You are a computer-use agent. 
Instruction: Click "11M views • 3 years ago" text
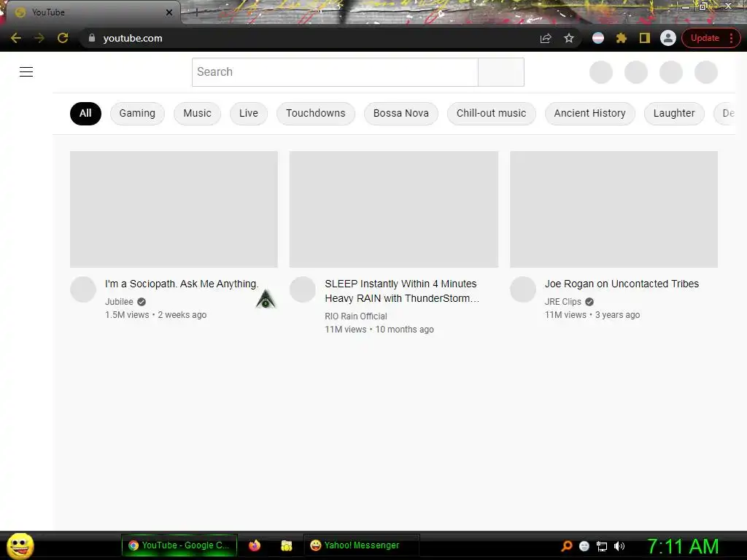coord(592,315)
